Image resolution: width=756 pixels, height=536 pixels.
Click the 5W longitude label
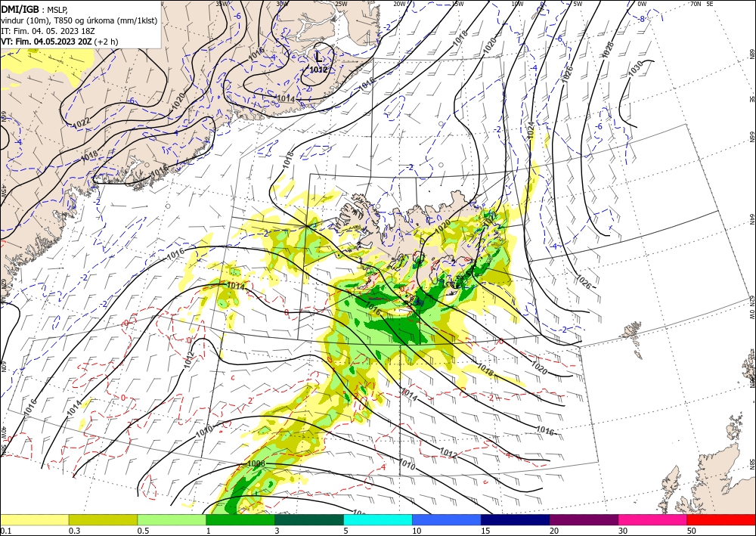(578, 3)
